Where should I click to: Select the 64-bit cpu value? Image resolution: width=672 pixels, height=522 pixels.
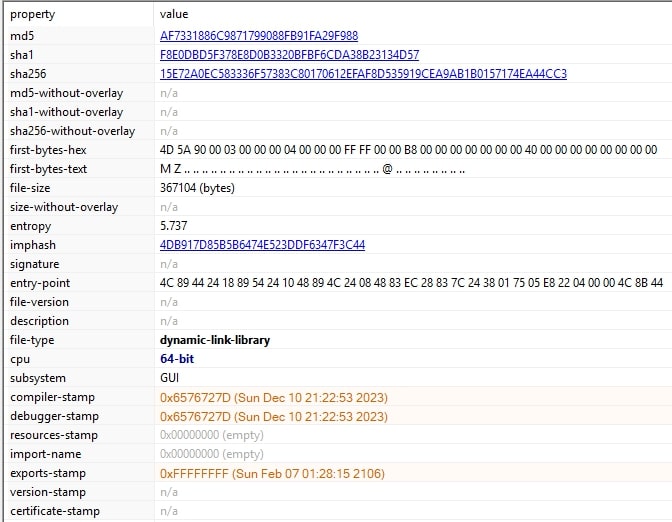[x=176, y=359]
